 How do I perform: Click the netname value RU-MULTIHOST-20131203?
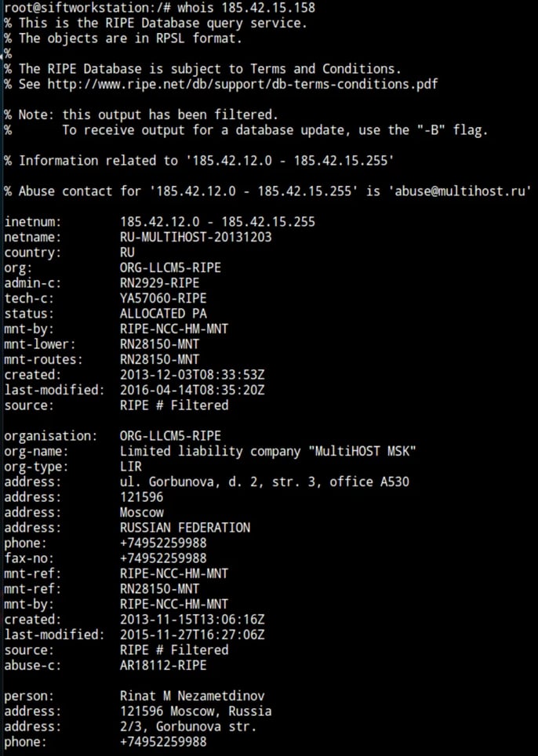pos(196,237)
